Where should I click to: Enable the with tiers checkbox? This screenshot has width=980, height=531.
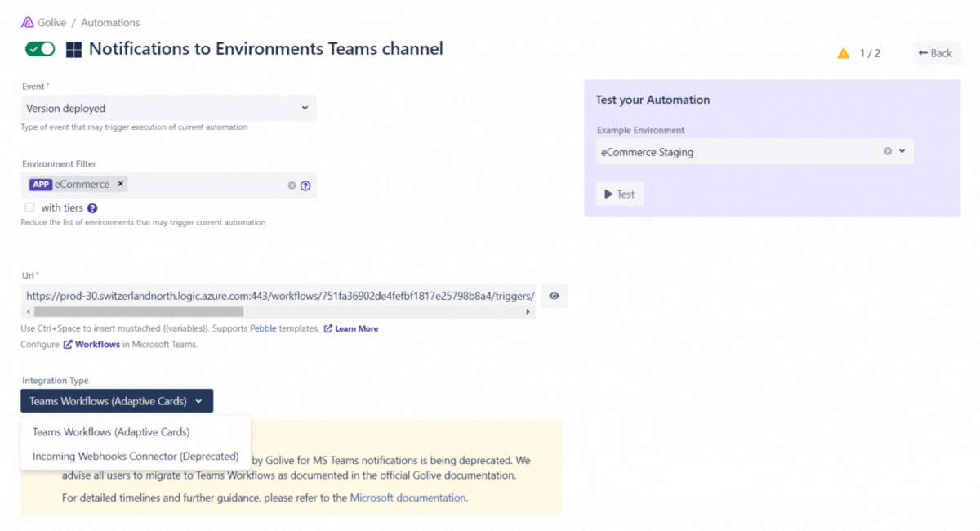[x=29, y=207]
